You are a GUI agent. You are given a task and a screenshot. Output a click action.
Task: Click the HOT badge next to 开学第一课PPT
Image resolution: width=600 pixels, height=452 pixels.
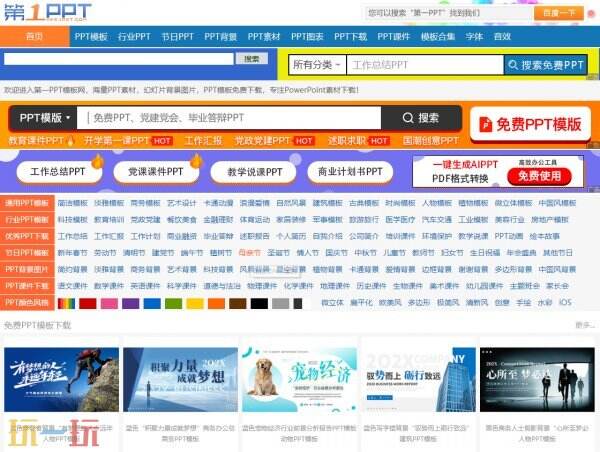pos(162,141)
